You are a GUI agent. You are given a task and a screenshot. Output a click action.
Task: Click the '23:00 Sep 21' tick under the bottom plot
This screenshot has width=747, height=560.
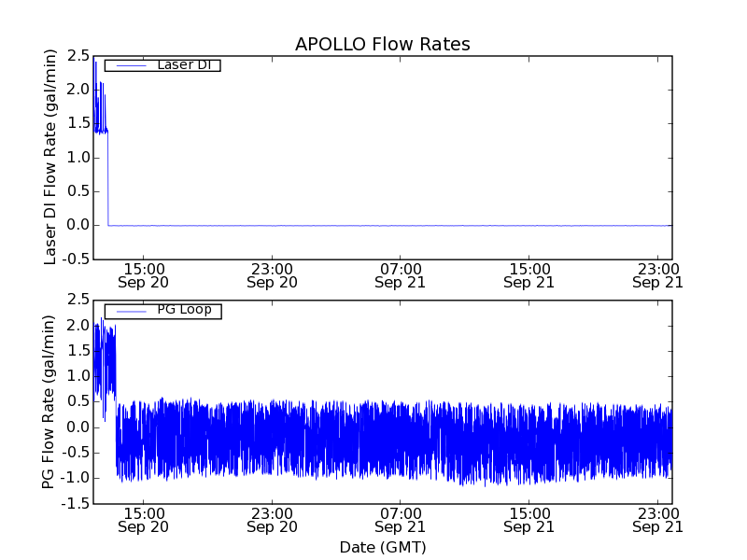tap(658, 520)
